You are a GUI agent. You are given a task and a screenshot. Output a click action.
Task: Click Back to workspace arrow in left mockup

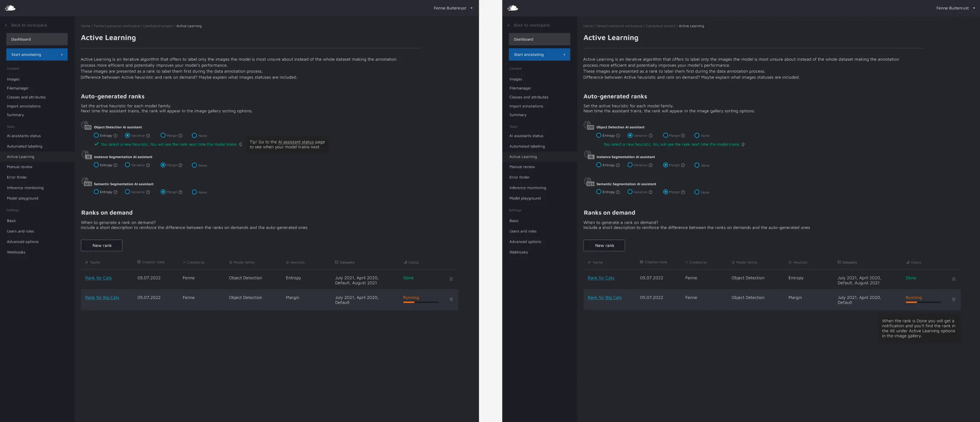[6, 25]
